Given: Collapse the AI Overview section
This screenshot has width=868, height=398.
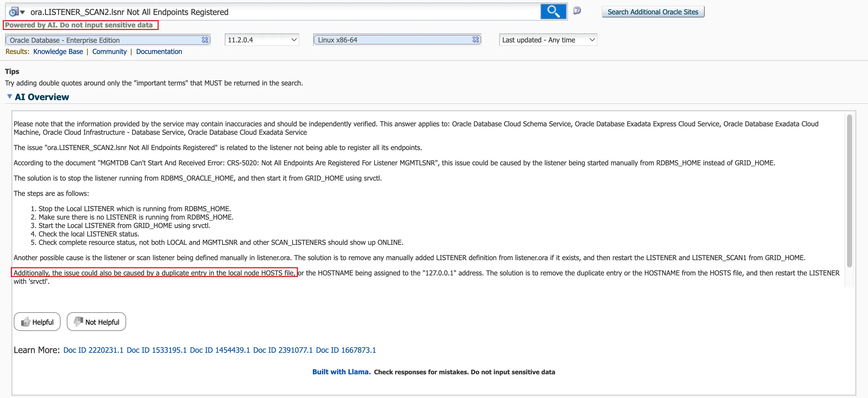Looking at the screenshot, I should (9, 96).
